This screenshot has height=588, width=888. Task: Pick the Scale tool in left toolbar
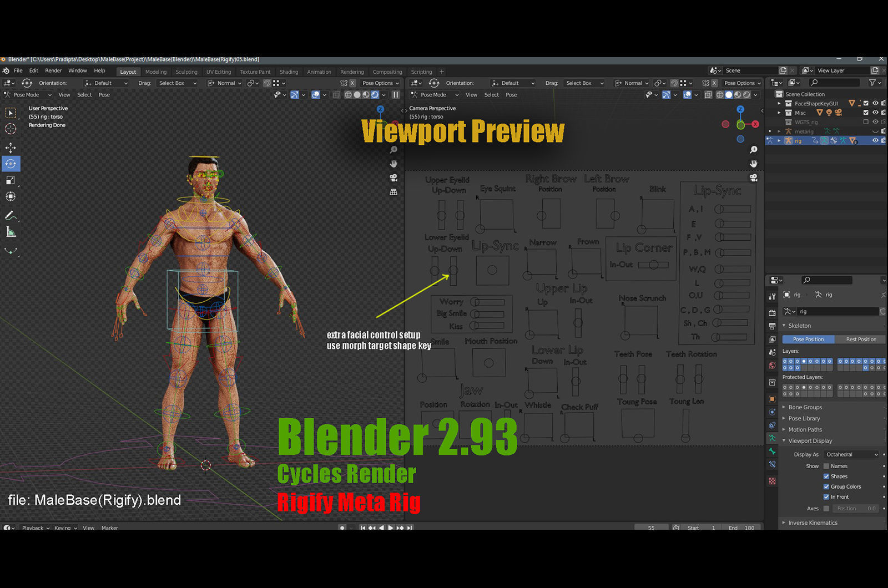pos(11,180)
